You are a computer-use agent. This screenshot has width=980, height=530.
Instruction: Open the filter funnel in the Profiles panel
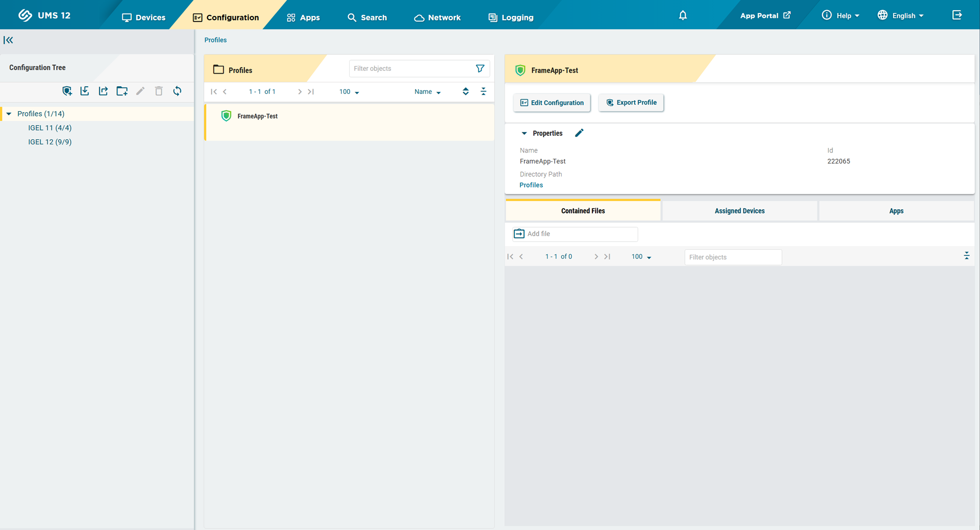(x=480, y=68)
